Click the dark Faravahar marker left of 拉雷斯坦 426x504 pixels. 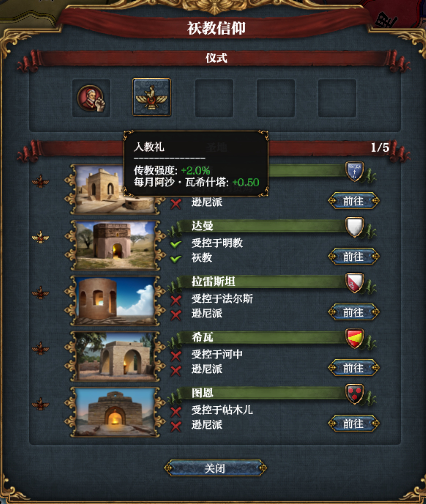40,293
